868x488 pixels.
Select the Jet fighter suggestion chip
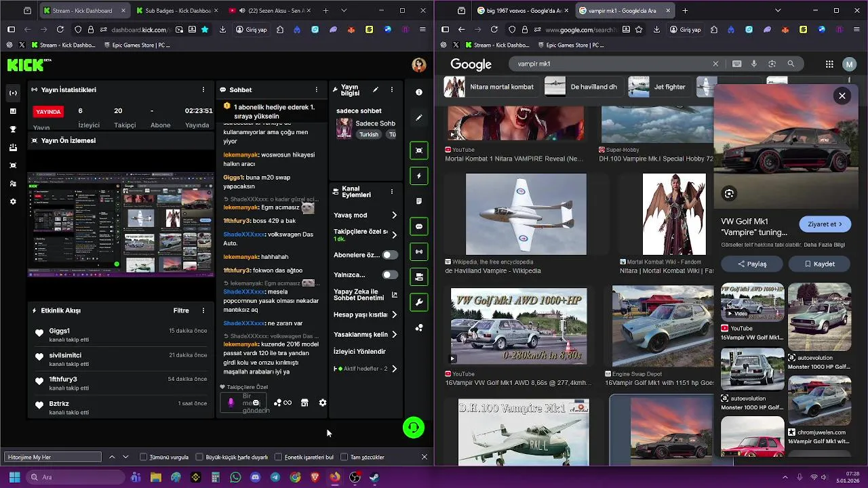(658, 87)
